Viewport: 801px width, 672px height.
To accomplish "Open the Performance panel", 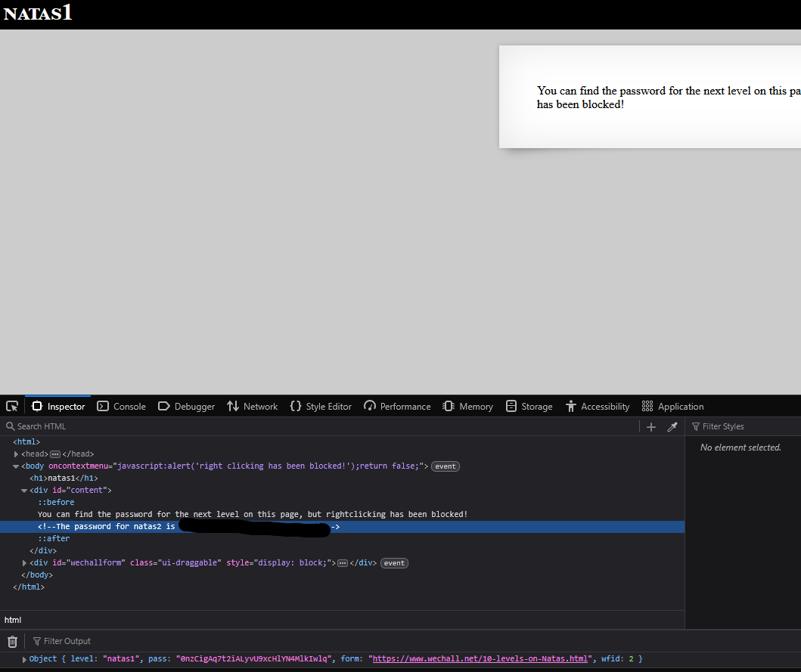I will coord(397,407).
